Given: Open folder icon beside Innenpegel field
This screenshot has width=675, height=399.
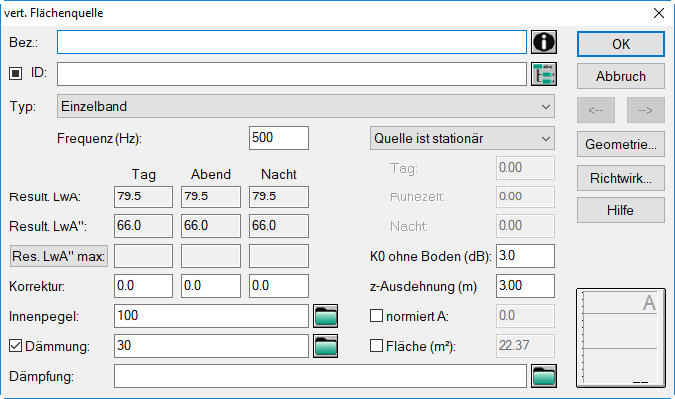Looking at the screenshot, I should (325, 316).
